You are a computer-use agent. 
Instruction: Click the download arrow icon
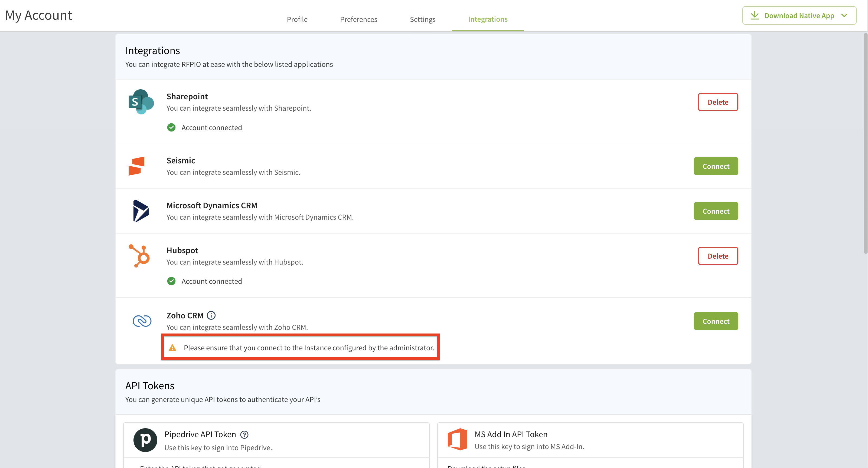tap(755, 15)
